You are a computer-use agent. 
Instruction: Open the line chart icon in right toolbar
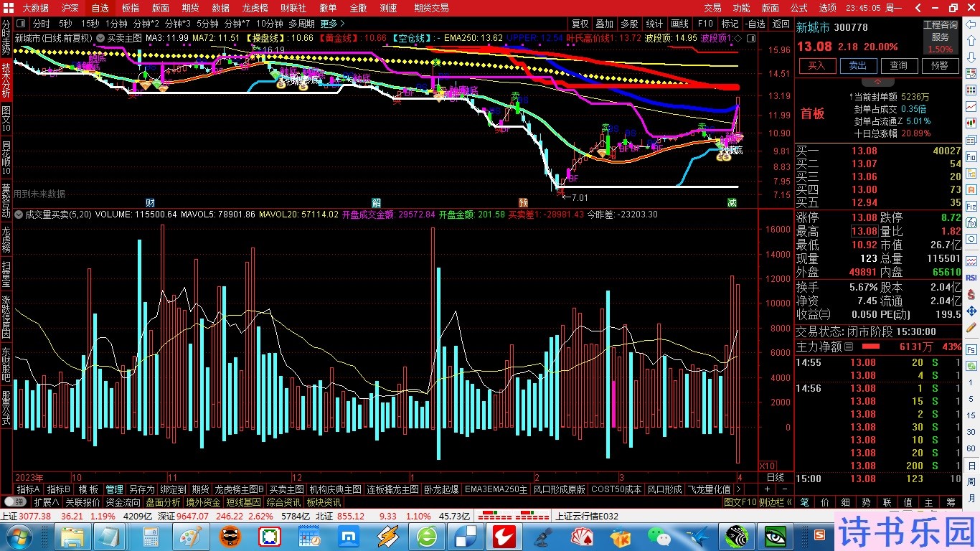[x=971, y=106]
